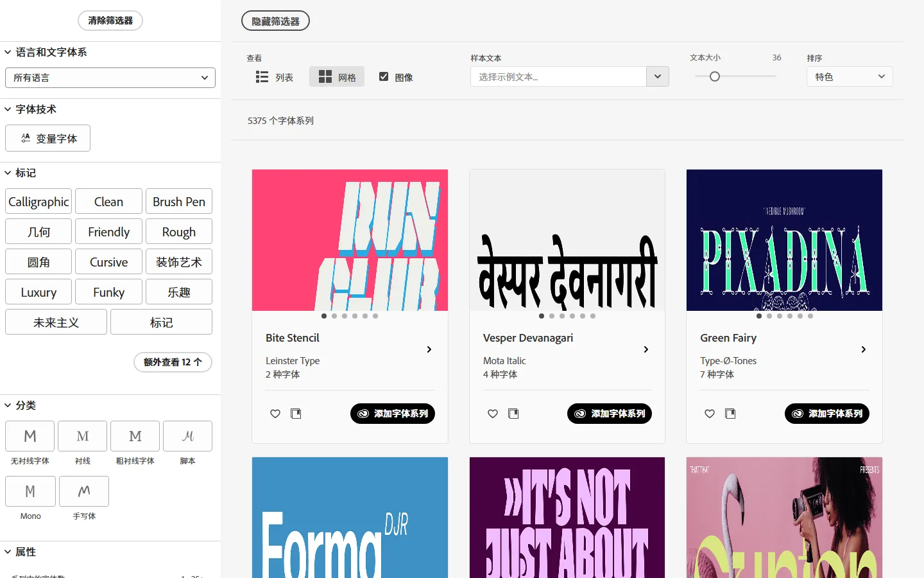Go to last slide of Green Fairy carousel

[x=810, y=316]
